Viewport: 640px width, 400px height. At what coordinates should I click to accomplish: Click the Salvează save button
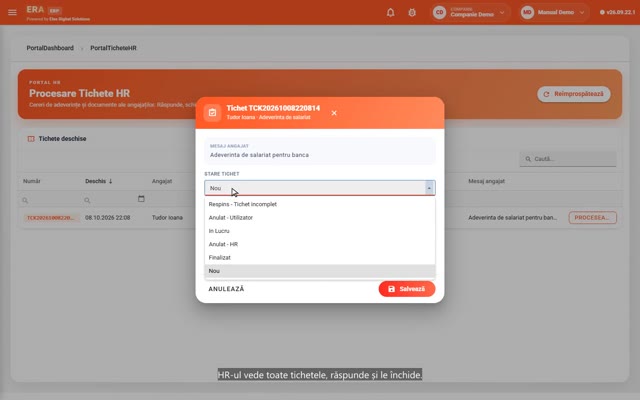pyautogui.click(x=407, y=289)
